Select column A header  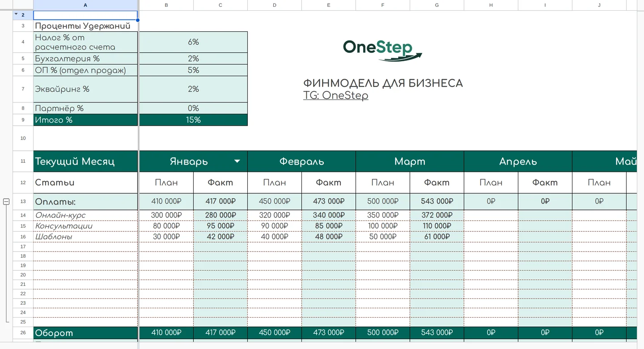85,5
